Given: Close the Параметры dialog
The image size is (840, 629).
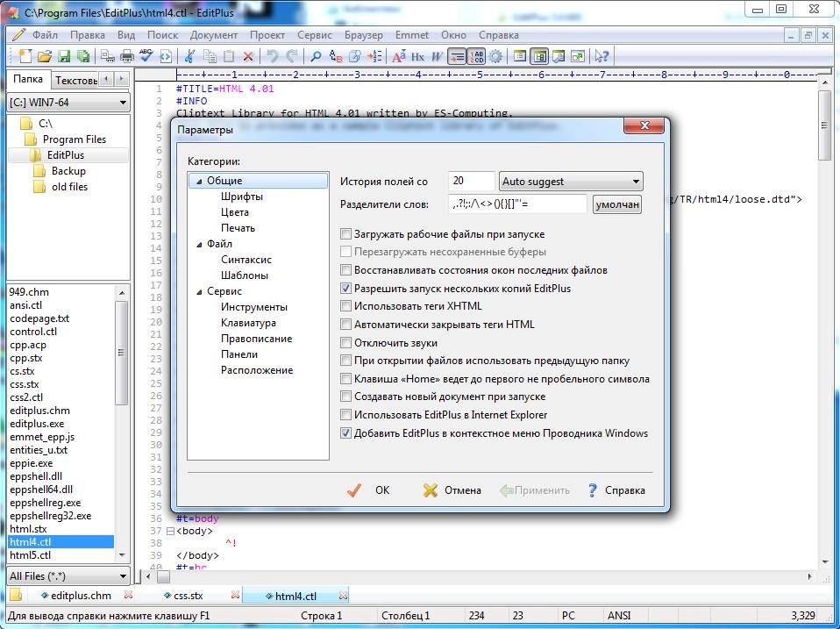Looking at the screenshot, I should (x=644, y=125).
